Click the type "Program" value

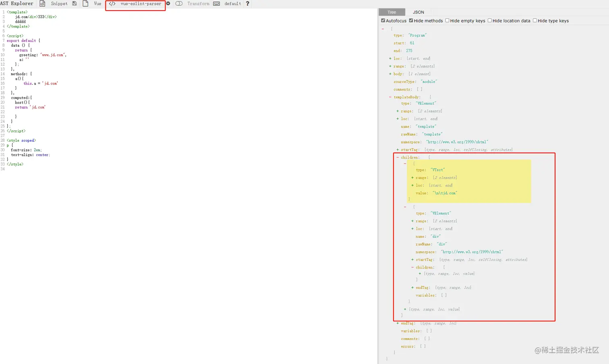pyautogui.click(x=418, y=35)
